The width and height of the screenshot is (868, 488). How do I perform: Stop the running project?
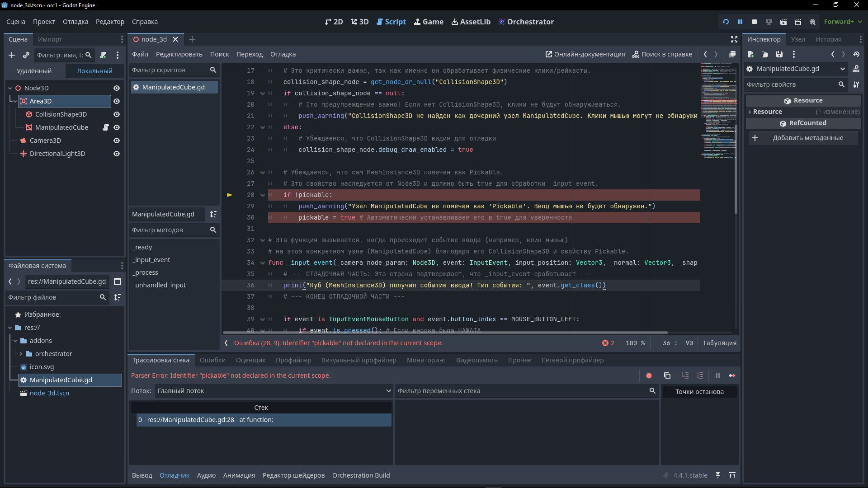pyautogui.click(x=755, y=22)
